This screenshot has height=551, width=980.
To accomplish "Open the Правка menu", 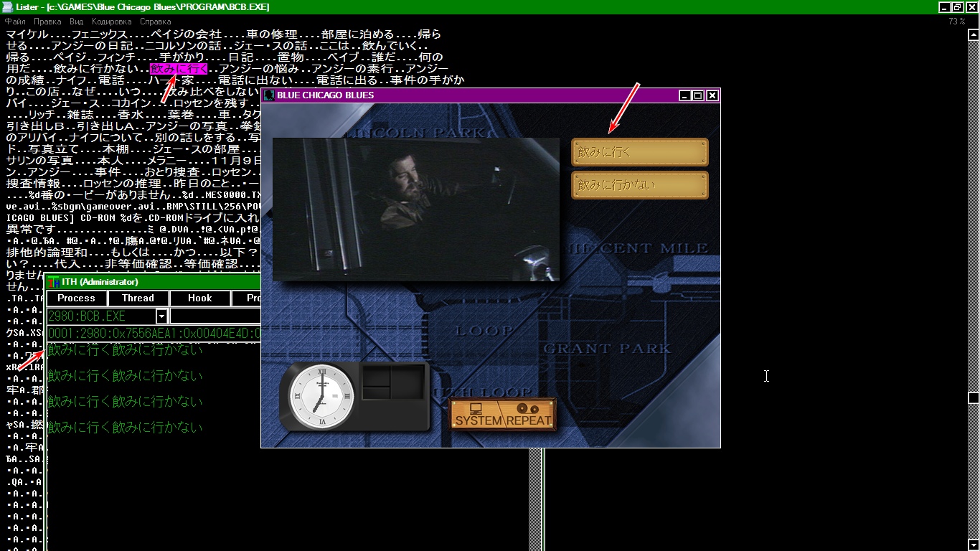I will (x=47, y=22).
